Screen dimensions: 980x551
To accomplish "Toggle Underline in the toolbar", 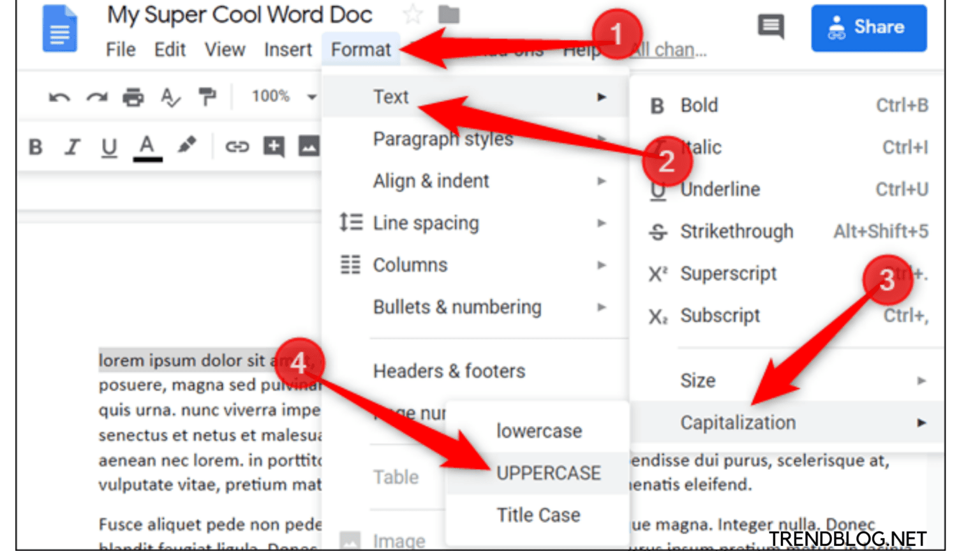I will (109, 147).
